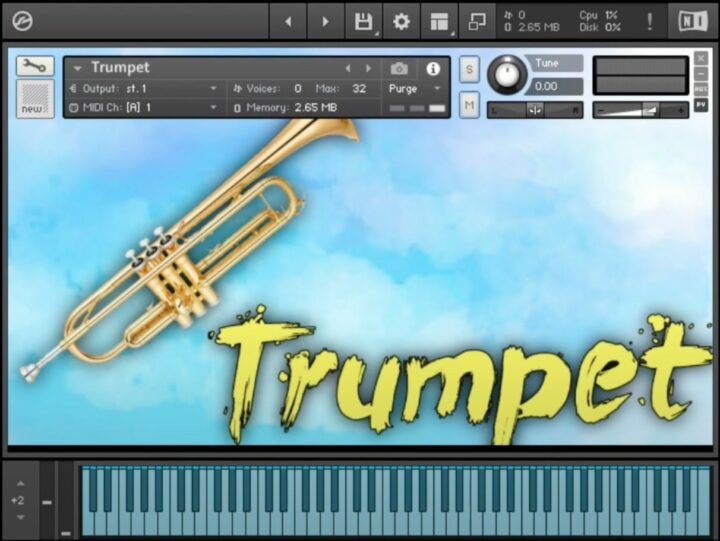Viewport: 720px width, 541px height.
Task: Toggle the PV button on the instrument
Action: coord(701,105)
